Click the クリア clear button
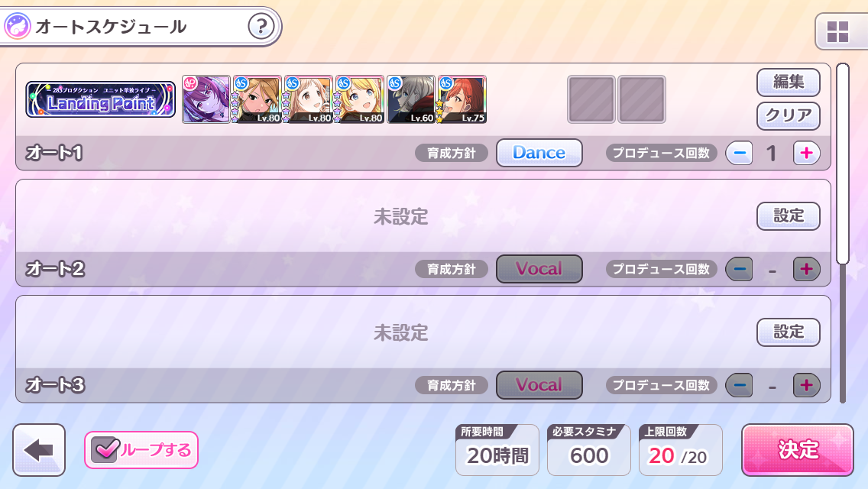The image size is (868, 489). coord(789,115)
